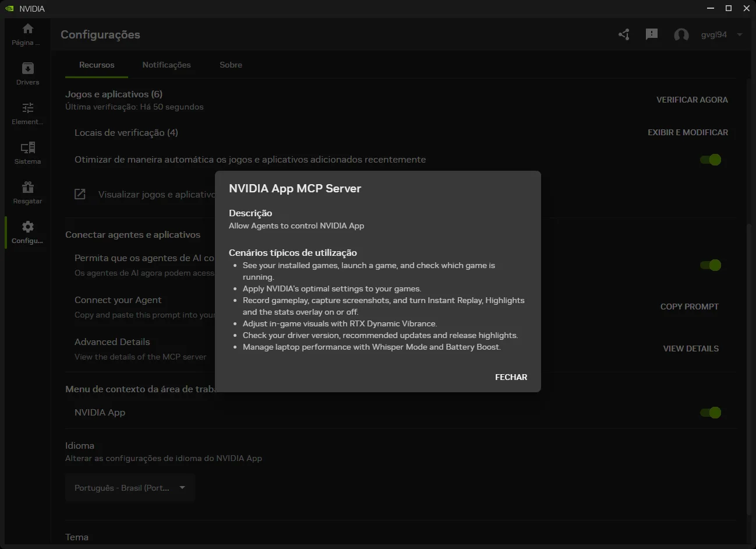Toggle NVIDIA App desktop context menu switch
This screenshot has height=549, width=756.
(711, 413)
